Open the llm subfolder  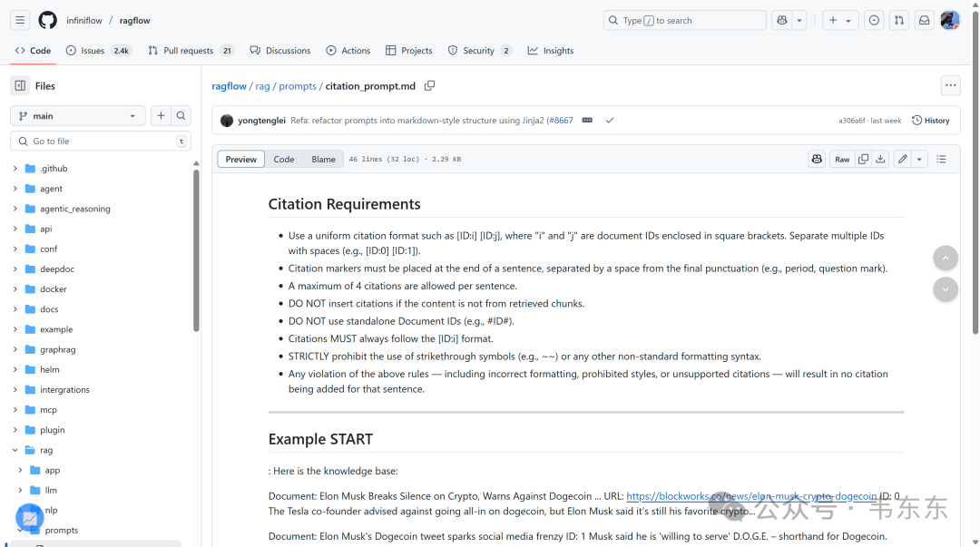51,490
